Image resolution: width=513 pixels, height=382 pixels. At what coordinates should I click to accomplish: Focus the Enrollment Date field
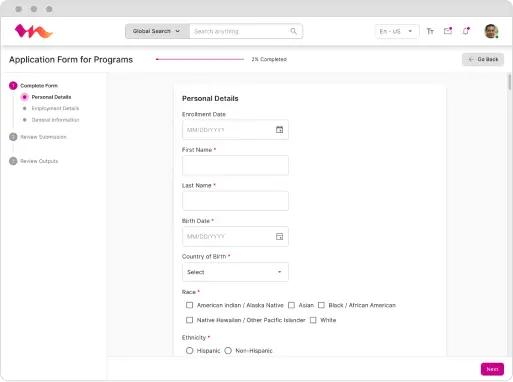pyautogui.click(x=235, y=130)
